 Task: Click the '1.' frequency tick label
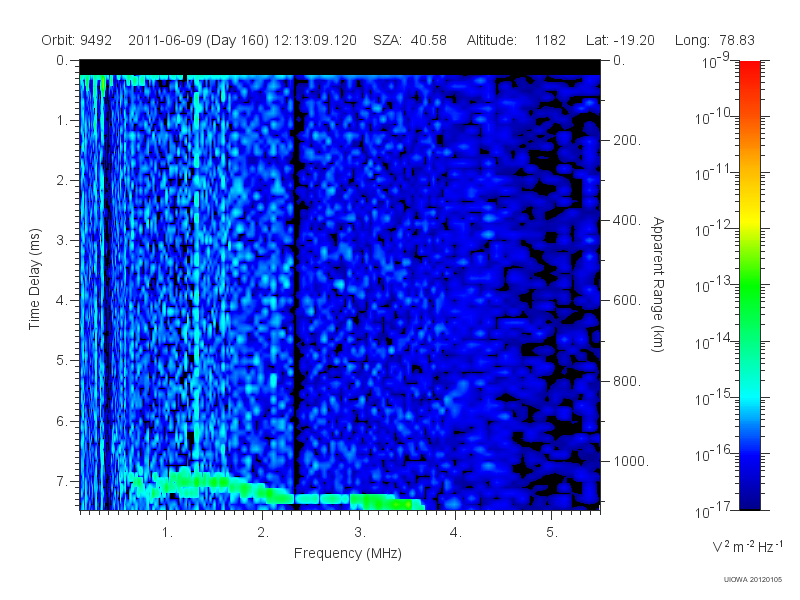[x=167, y=532]
